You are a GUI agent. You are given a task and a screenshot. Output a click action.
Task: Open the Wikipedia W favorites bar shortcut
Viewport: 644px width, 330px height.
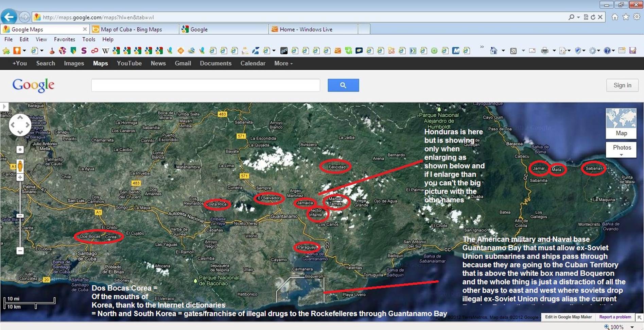click(106, 51)
